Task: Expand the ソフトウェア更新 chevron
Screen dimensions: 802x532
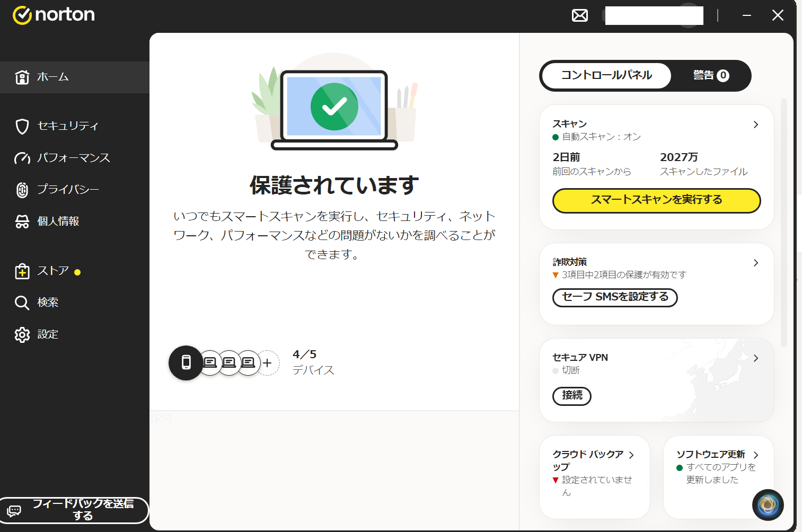Action: [756, 455]
